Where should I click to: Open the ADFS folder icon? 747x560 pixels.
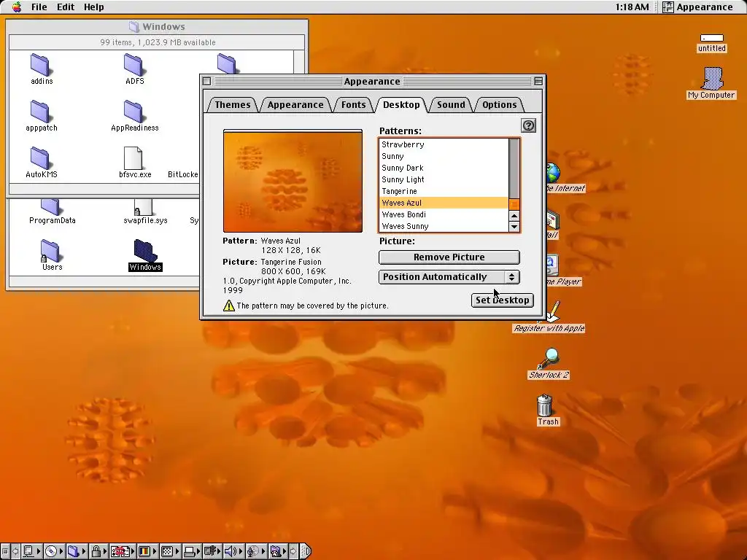pyautogui.click(x=133, y=65)
